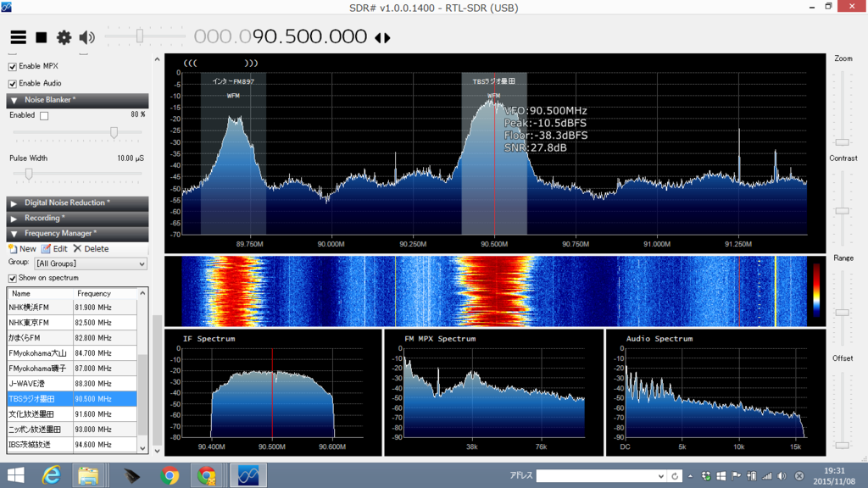This screenshot has height=488, width=868.
Task: Select IBS茨城放送 94.600 MHz entry
Action: click(72, 444)
